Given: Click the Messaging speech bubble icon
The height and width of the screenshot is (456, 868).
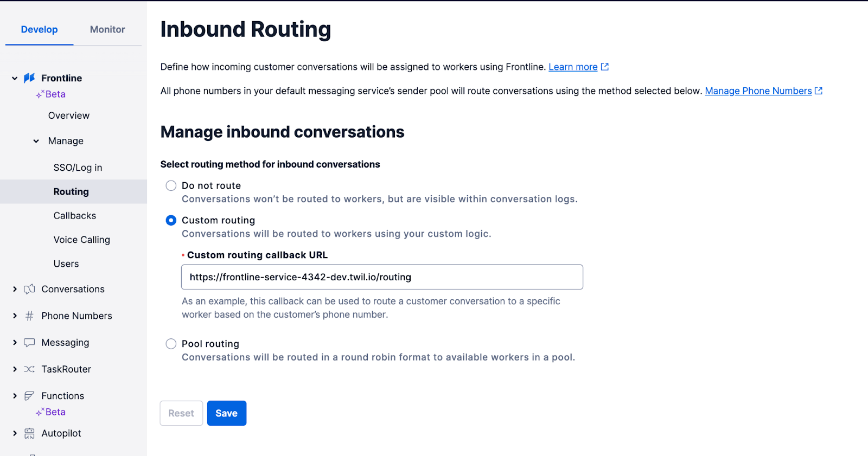Looking at the screenshot, I should (x=29, y=343).
